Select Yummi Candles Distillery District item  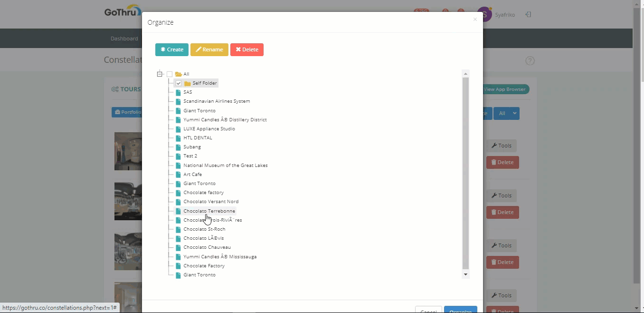[x=225, y=120]
